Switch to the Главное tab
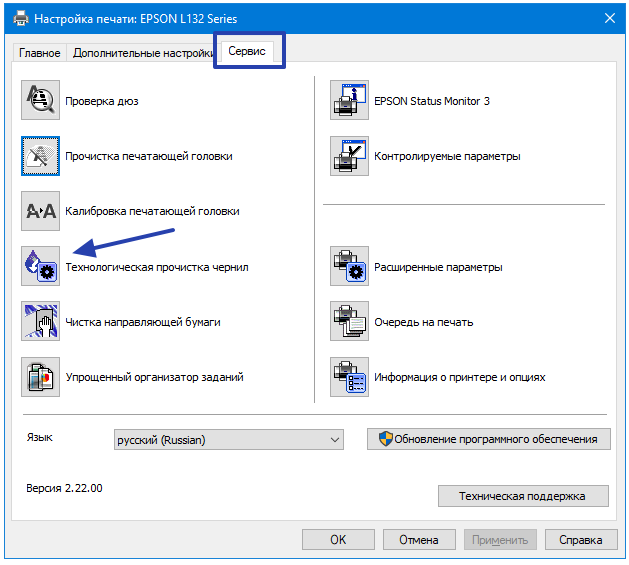 pos(40,53)
